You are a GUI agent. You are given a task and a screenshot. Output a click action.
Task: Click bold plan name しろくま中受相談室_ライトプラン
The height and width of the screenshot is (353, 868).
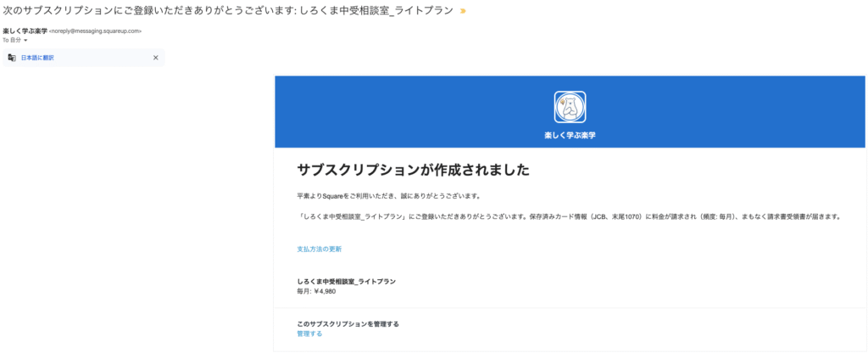[347, 282]
